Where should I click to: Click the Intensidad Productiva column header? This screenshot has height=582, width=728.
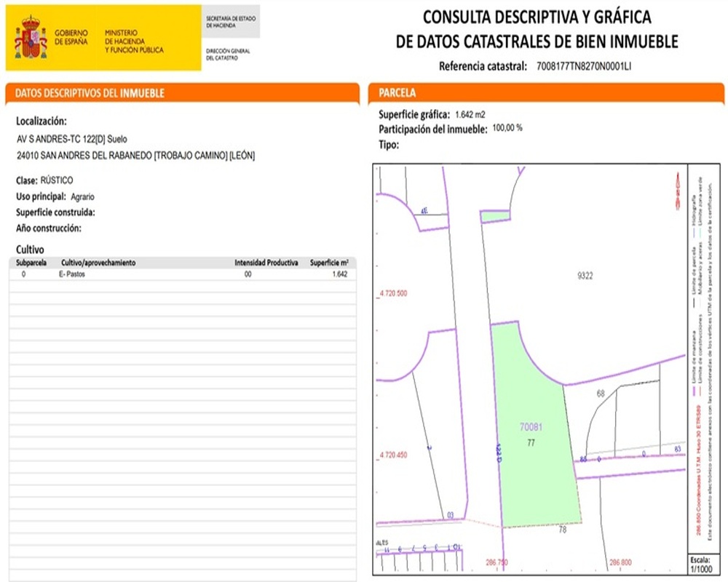(x=266, y=263)
